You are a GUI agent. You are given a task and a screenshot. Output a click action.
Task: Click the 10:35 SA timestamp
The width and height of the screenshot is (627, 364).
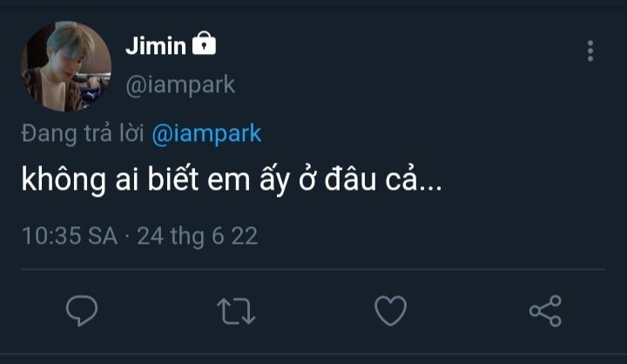pyautogui.click(x=68, y=236)
